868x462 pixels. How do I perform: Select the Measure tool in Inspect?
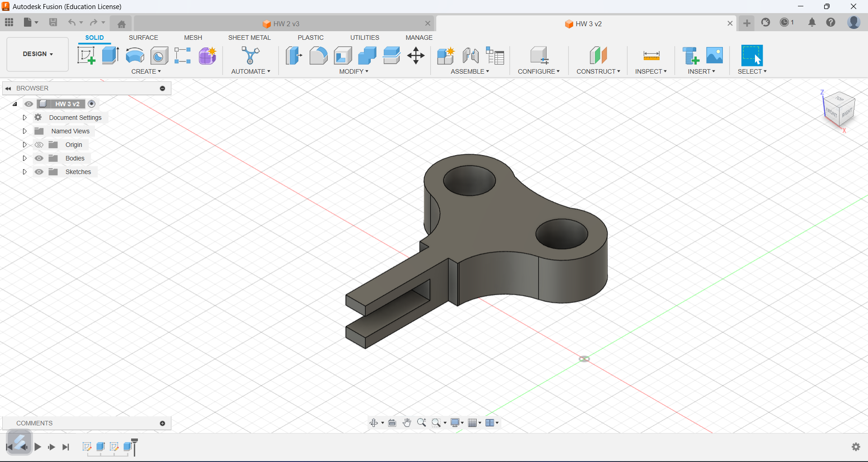coord(651,56)
